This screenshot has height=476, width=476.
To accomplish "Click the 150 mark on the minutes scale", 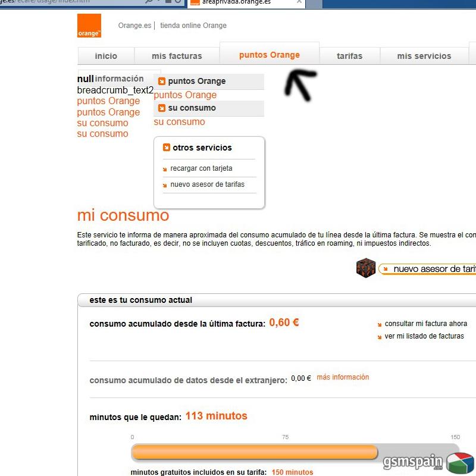I will pyautogui.click(x=455, y=437).
